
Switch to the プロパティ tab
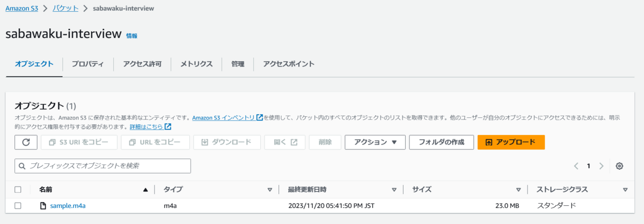pos(87,64)
